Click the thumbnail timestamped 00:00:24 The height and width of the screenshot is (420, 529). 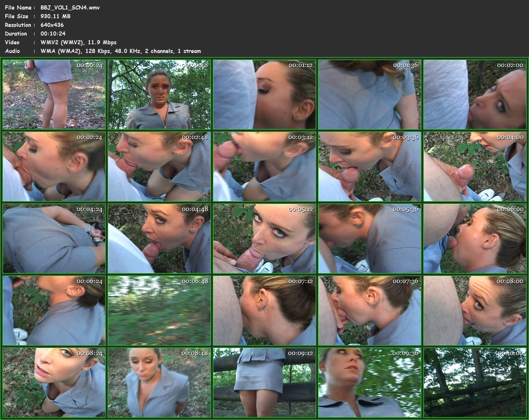54,94
